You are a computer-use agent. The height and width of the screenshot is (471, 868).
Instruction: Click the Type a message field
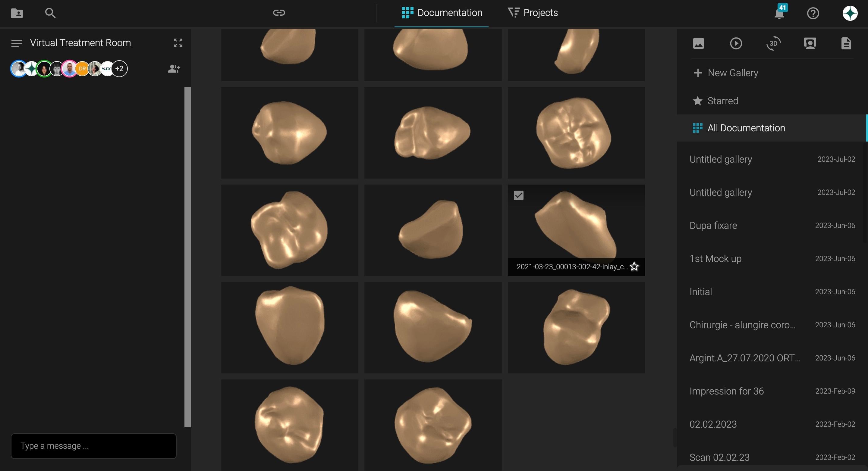click(x=94, y=446)
